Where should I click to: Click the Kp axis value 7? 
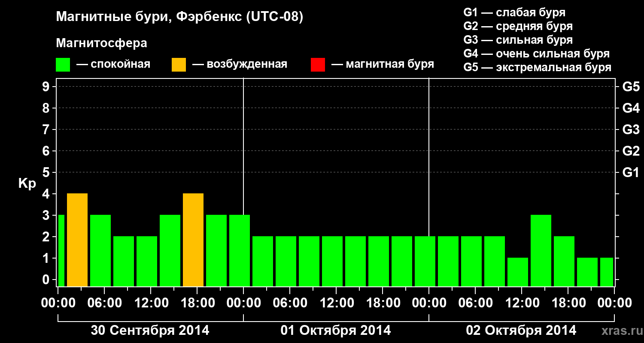pos(47,129)
